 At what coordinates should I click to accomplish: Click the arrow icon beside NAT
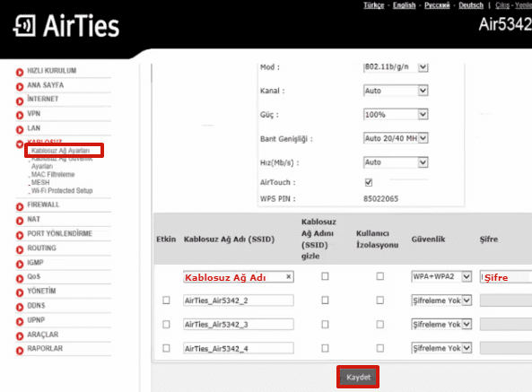pyautogui.click(x=20, y=221)
